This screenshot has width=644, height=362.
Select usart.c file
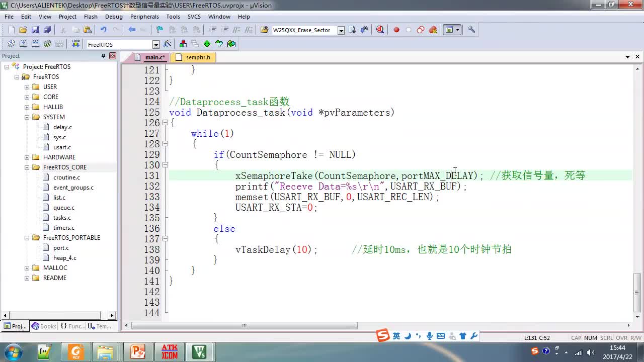[x=62, y=147]
